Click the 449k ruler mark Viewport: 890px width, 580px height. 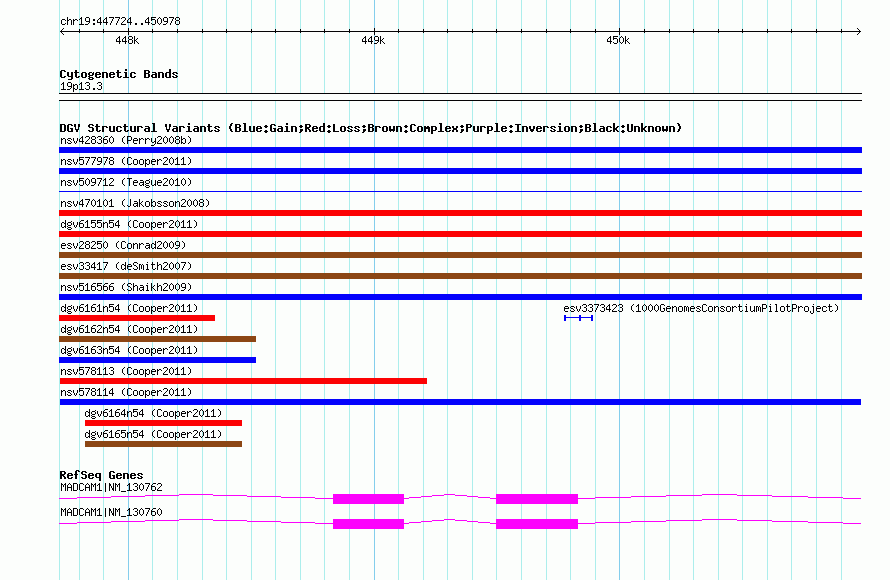[373, 40]
